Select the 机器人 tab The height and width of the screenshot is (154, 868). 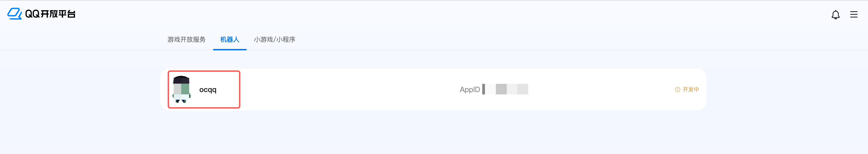coord(229,39)
